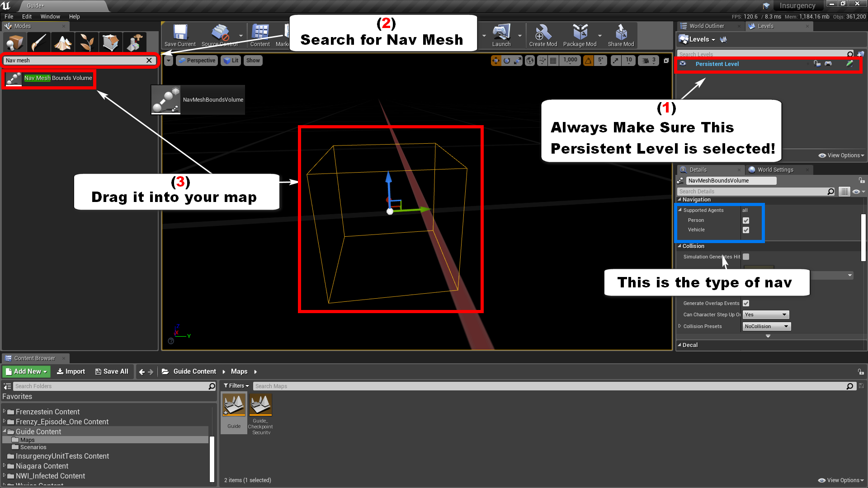The image size is (868, 488).
Task: Select the translate gizmo mode in viewport
Action: coord(496,61)
